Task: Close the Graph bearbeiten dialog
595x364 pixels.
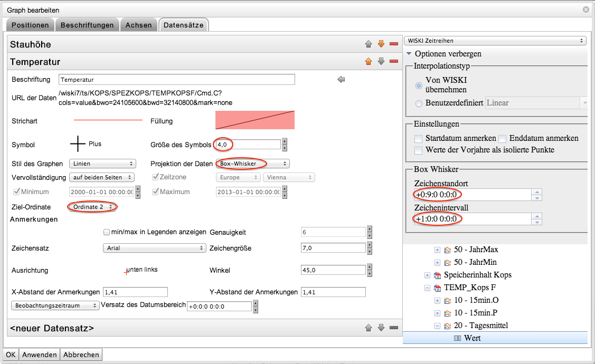Action: [585, 9]
